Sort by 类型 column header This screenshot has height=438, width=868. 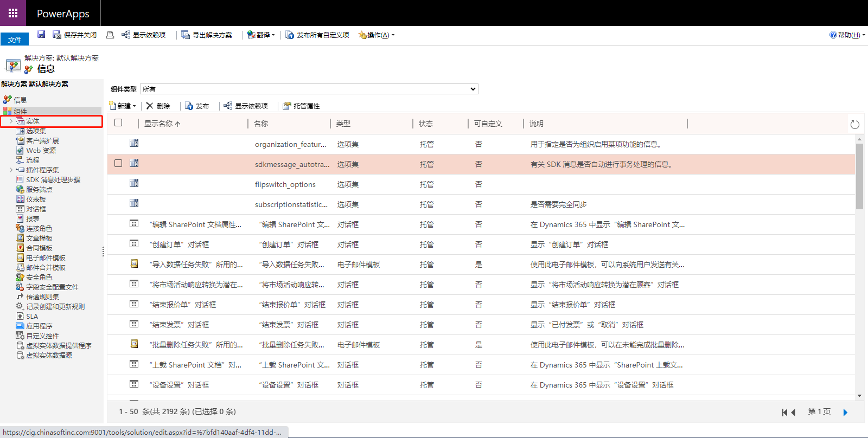[x=343, y=124]
